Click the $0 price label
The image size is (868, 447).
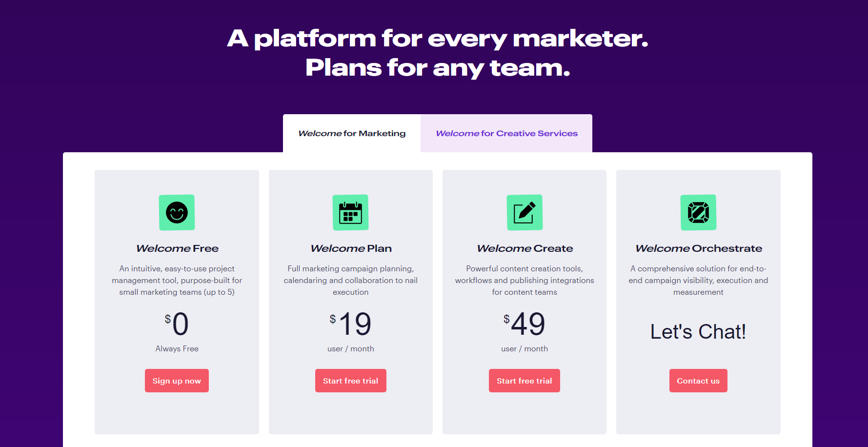click(x=177, y=324)
